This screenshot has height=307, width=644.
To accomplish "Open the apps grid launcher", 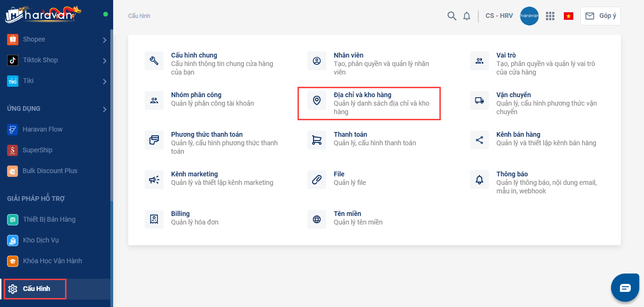I will [550, 16].
